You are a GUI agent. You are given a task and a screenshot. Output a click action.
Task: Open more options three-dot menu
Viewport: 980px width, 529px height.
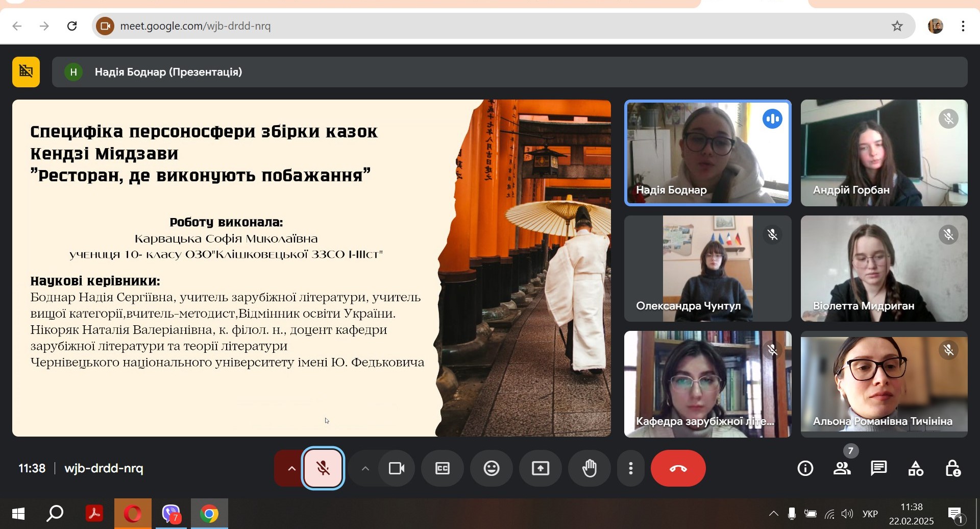point(631,468)
